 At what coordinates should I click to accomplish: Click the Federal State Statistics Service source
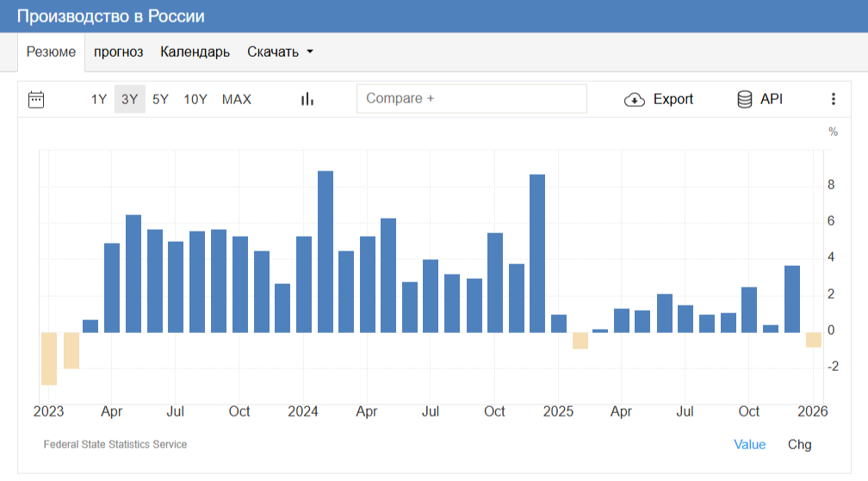tap(115, 445)
